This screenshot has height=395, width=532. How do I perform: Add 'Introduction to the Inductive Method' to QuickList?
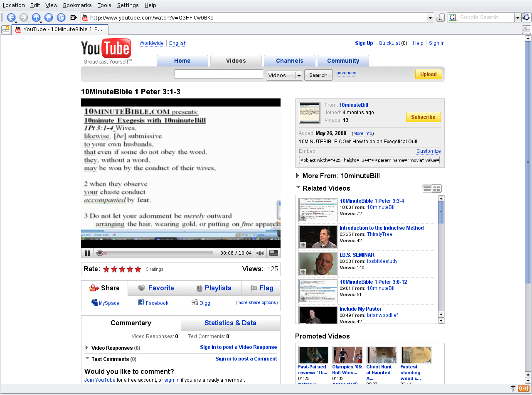tap(303, 245)
